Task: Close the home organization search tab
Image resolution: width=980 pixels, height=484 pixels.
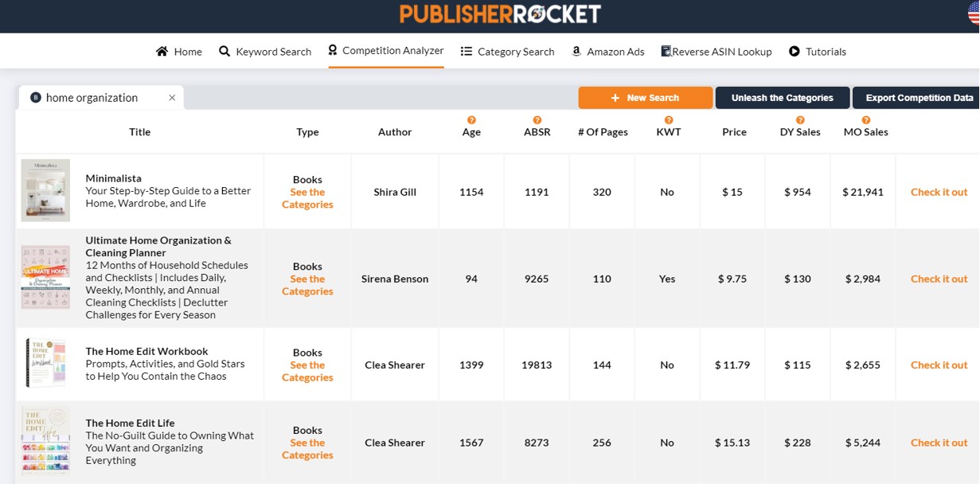Action: click(x=172, y=98)
